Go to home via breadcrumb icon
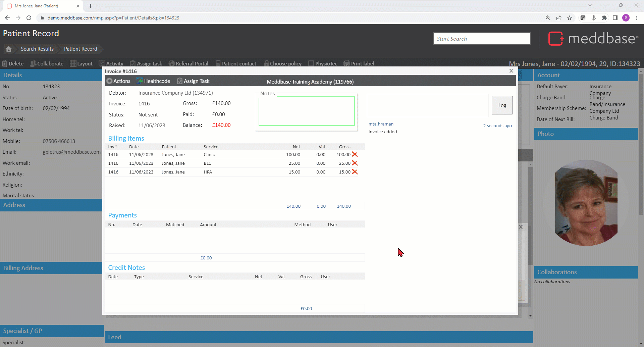 click(x=9, y=49)
